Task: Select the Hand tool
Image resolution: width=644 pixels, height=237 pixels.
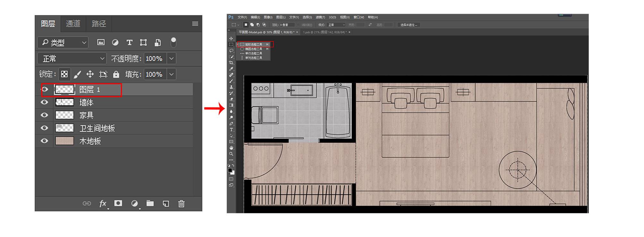Action: click(231, 148)
